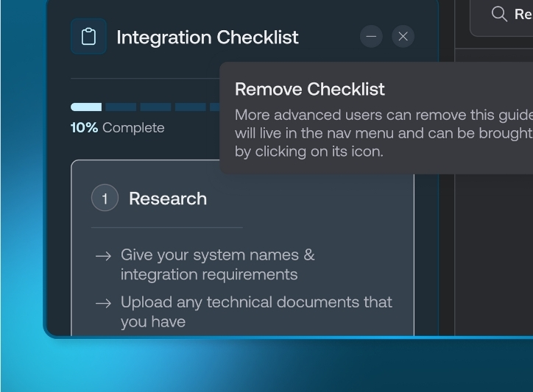
Task: Click the clipboard icon beside Integration Checklist
Action: click(x=88, y=36)
